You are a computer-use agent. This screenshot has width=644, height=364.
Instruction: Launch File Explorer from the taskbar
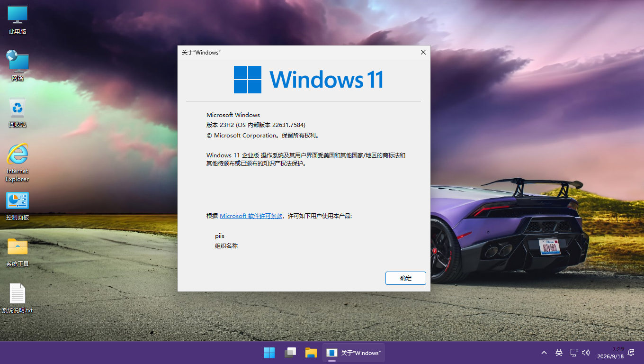[311, 353]
